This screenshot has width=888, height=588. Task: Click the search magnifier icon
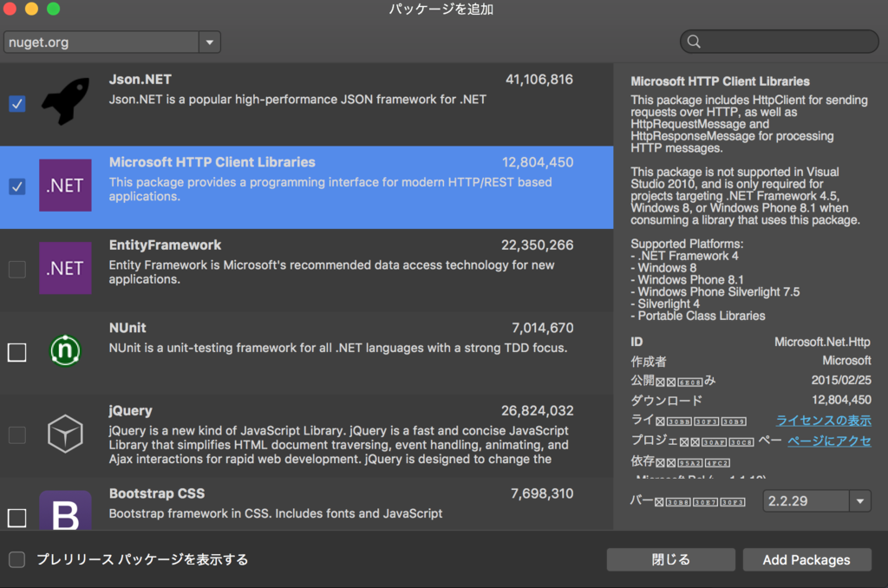(x=694, y=42)
